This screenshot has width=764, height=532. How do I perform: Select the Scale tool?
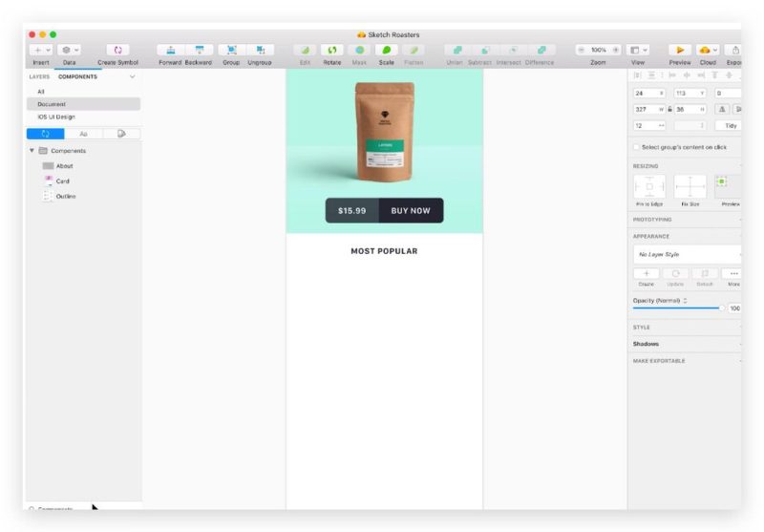pos(387,51)
